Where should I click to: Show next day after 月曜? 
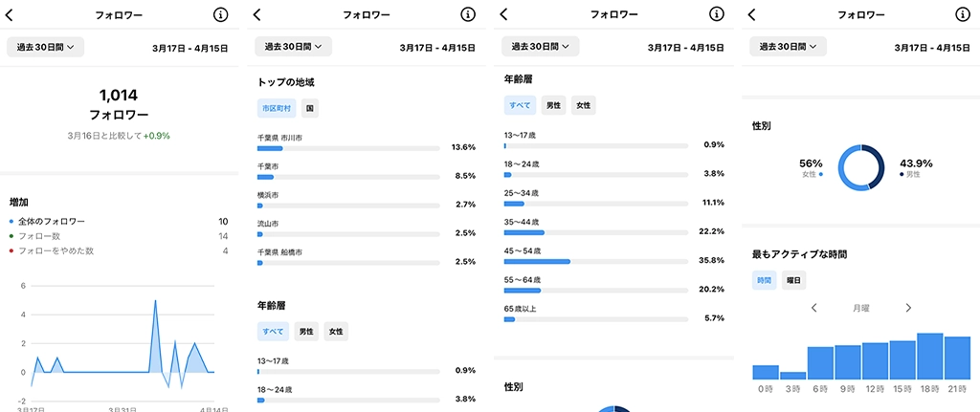pos(908,308)
